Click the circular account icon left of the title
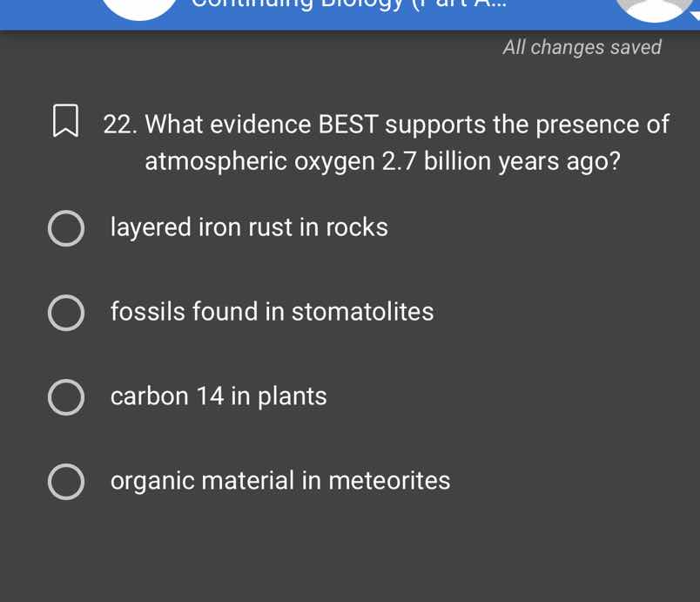 click(x=139, y=7)
